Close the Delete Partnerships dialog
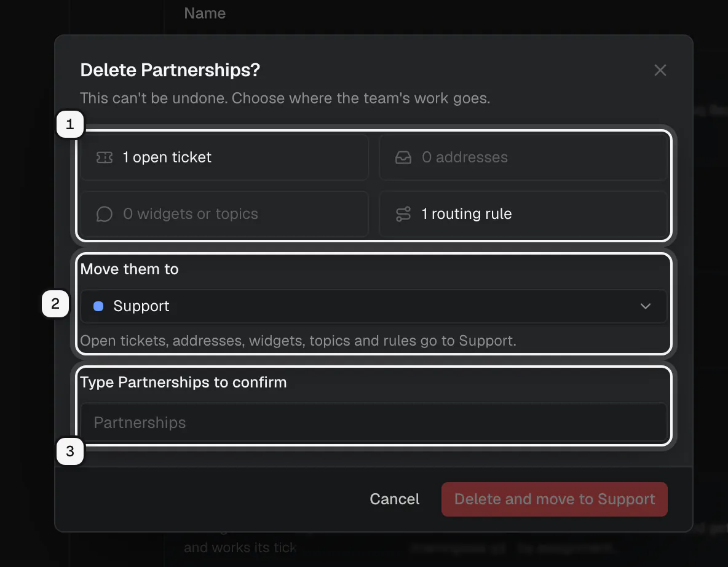 660,70
